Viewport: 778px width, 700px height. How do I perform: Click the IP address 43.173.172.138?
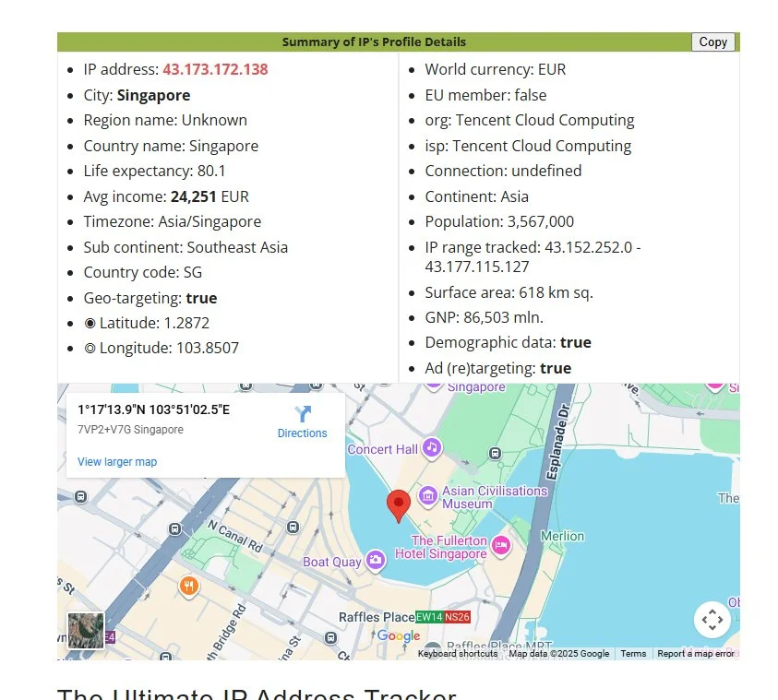click(x=215, y=69)
